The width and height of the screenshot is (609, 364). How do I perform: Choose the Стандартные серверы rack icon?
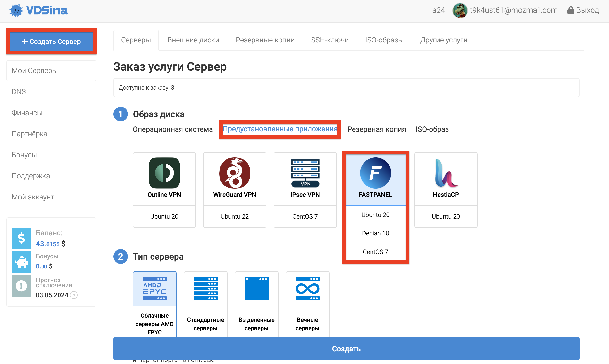click(x=205, y=289)
